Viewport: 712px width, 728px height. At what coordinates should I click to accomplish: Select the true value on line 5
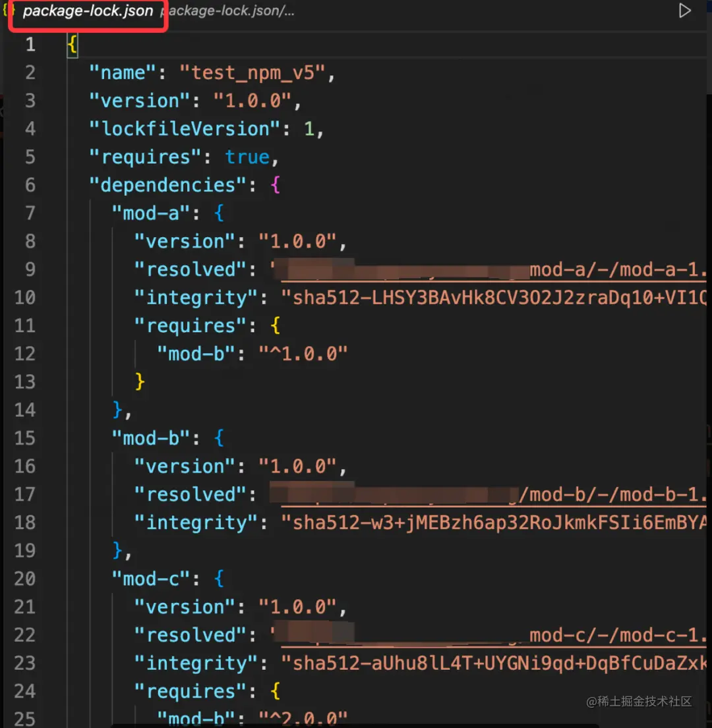(247, 157)
